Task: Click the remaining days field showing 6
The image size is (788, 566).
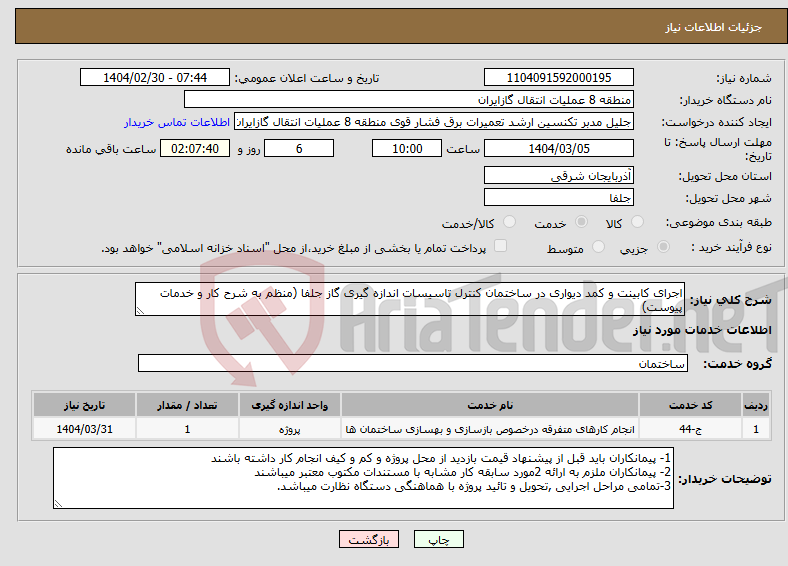Action: (x=299, y=148)
